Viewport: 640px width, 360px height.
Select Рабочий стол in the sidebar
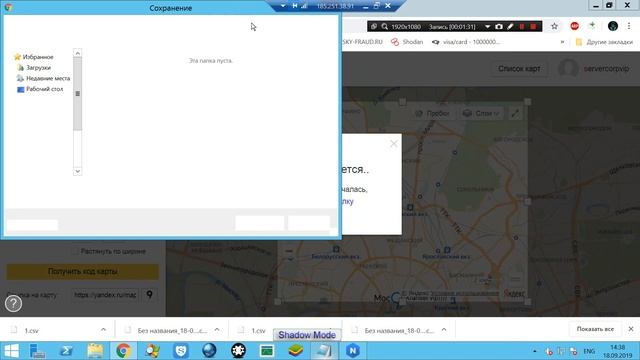click(40, 89)
